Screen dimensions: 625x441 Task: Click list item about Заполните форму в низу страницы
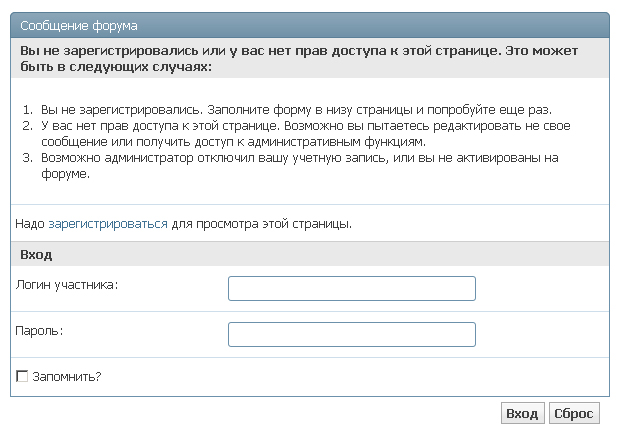click(296, 110)
